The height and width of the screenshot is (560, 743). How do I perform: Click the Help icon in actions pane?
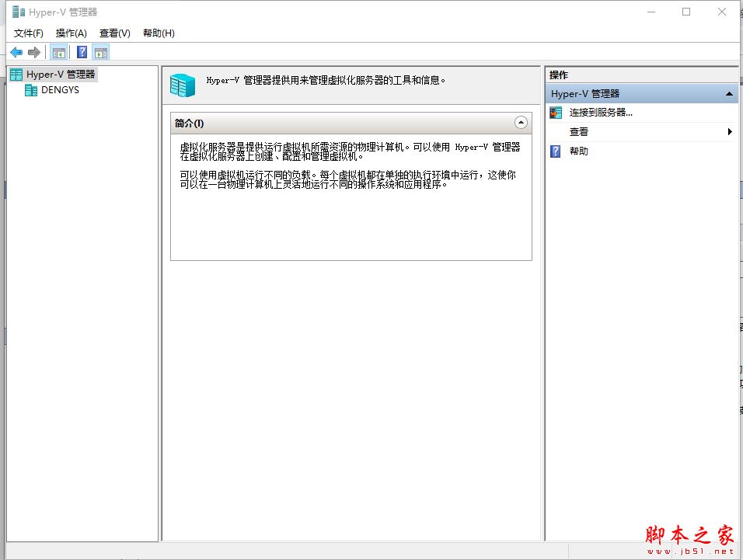point(556,151)
